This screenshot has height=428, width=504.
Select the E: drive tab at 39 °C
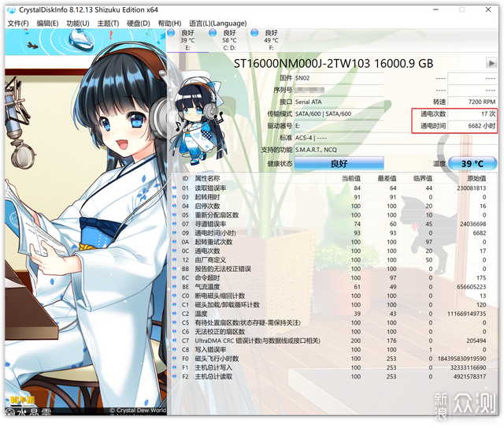tap(187, 40)
